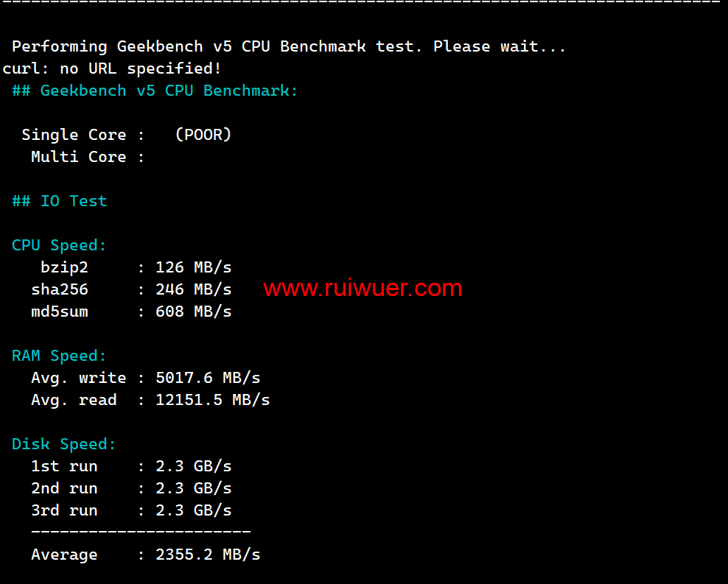Click the "Multi Core" label
Screen dimensions: 728x584
pos(78,157)
